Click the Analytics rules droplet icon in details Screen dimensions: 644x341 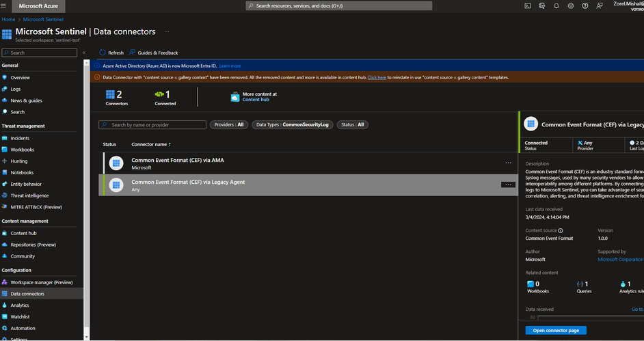click(623, 284)
